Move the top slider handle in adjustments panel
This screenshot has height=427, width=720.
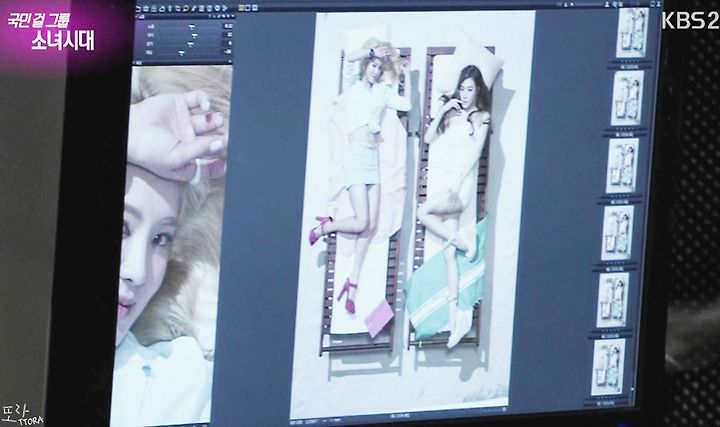coord(191,27)
